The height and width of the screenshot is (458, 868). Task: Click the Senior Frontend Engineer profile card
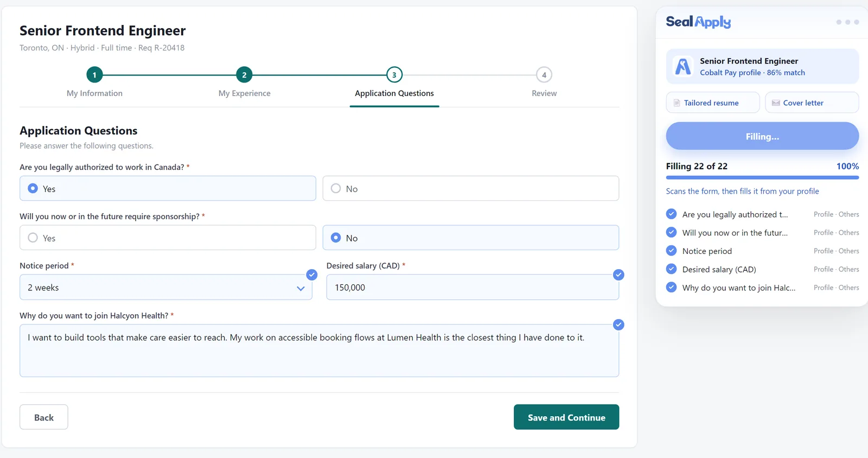point(762,66)
